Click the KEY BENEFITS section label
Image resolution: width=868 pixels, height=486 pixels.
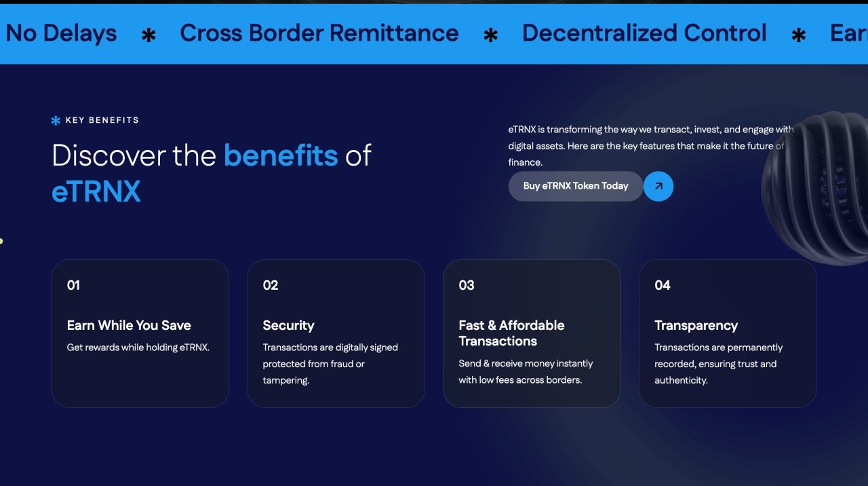click(102, 120)
